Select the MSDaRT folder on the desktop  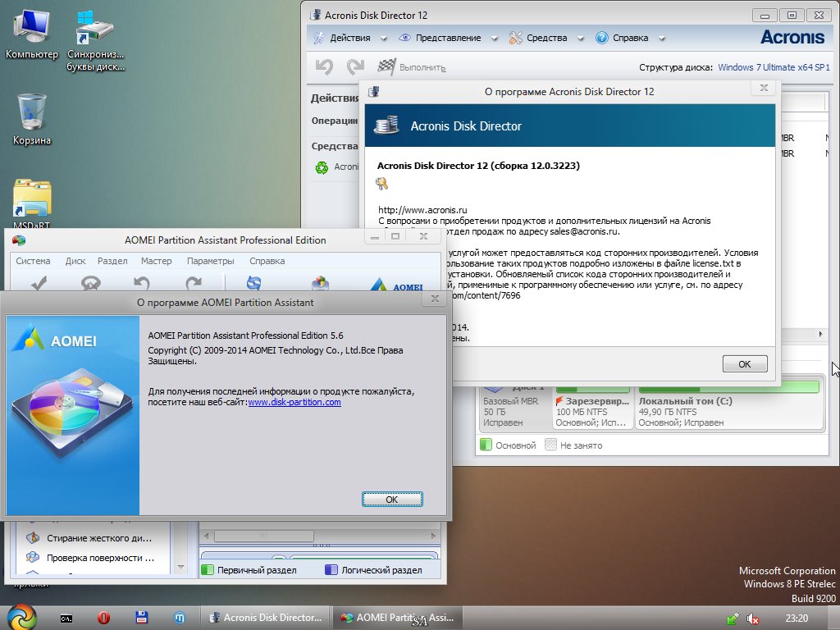(32, 204)
